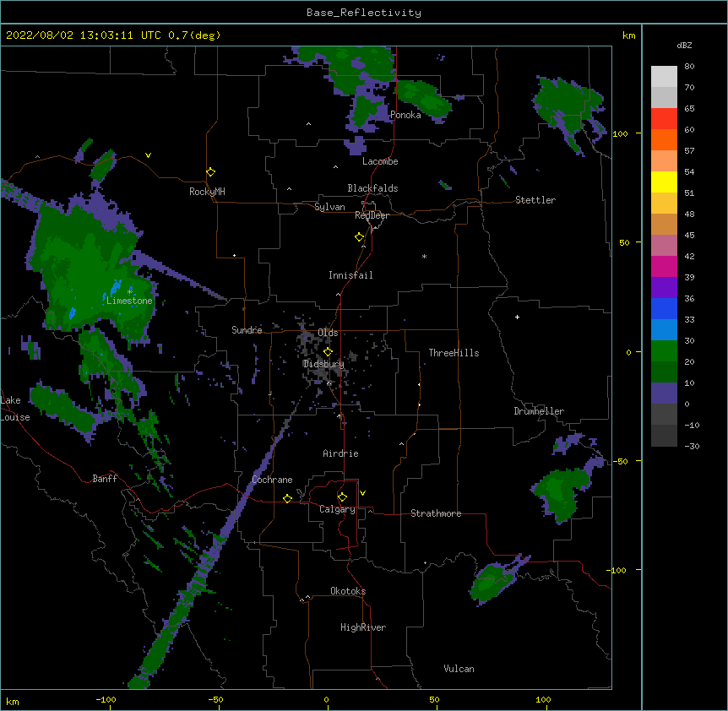The image size is (728, 711).
Task: Click the Blackfalds town label
Action: tap(372, 188)
